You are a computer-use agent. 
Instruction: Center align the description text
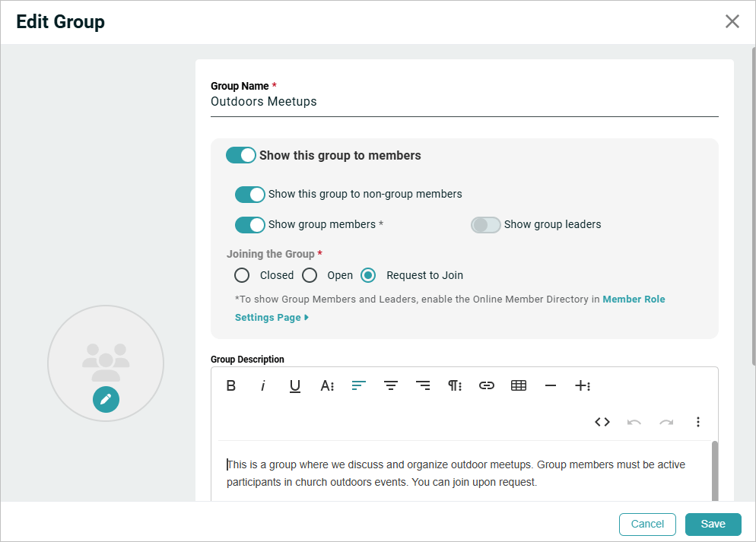click(x=390, y=385)
